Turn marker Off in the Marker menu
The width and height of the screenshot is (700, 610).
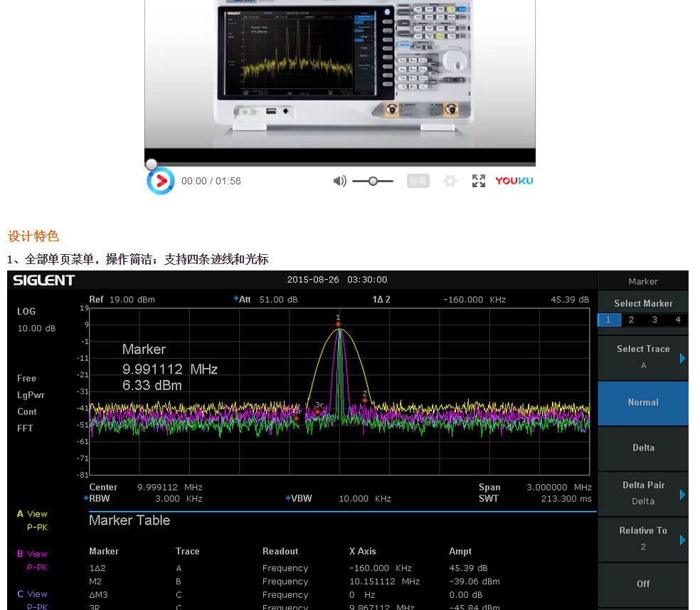pyautogui.click(x=643, y=584)
